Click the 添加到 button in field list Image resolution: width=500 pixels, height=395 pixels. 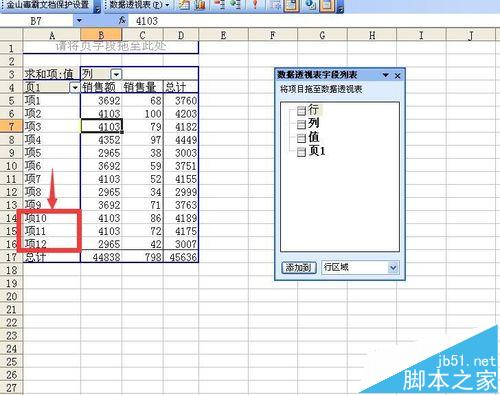click(x=299, y=268)
